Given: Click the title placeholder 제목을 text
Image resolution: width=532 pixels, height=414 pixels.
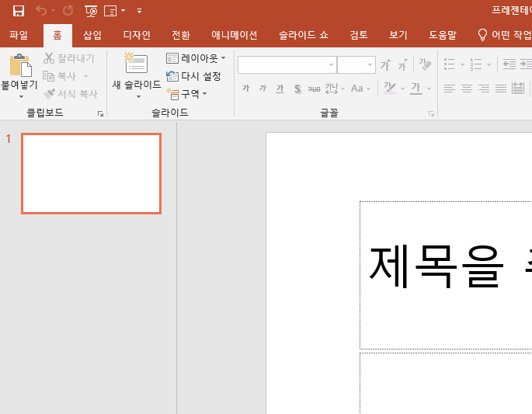Looking at the screenshot, I should (436, 266).
